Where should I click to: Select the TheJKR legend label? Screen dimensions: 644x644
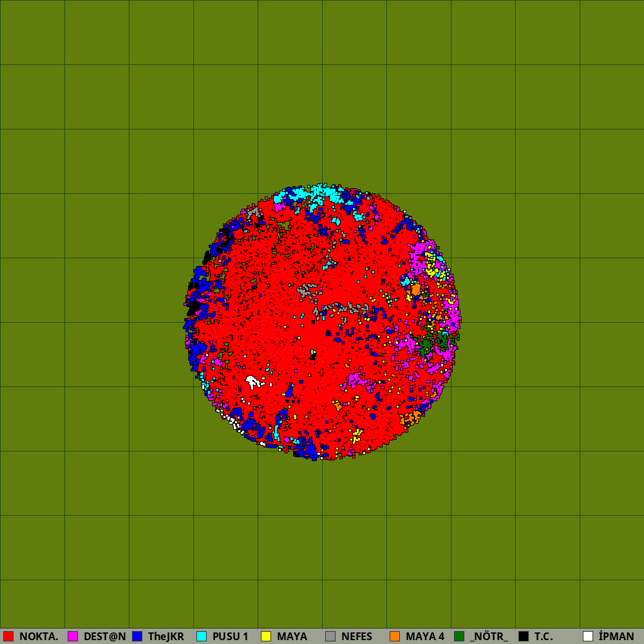tap(166, 637)
